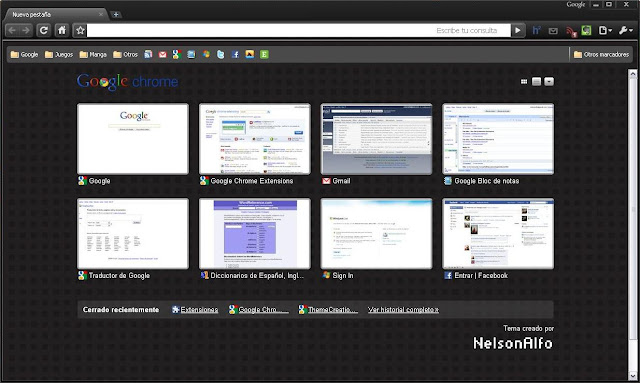Open the Google Bloc de notas thumbnail

(x=498, y=139)
